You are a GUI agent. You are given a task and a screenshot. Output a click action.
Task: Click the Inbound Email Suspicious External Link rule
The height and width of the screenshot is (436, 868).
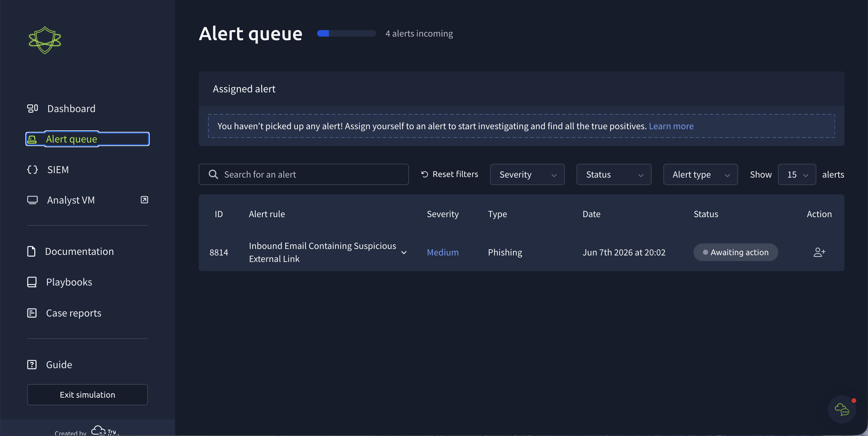tap(322, 252)
